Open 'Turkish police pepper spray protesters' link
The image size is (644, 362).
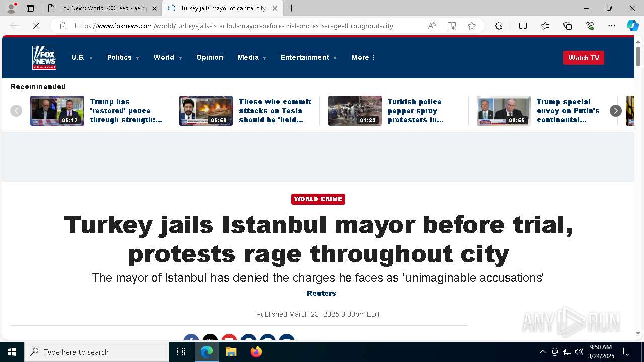pyautogui.click(x=416, y=111)
